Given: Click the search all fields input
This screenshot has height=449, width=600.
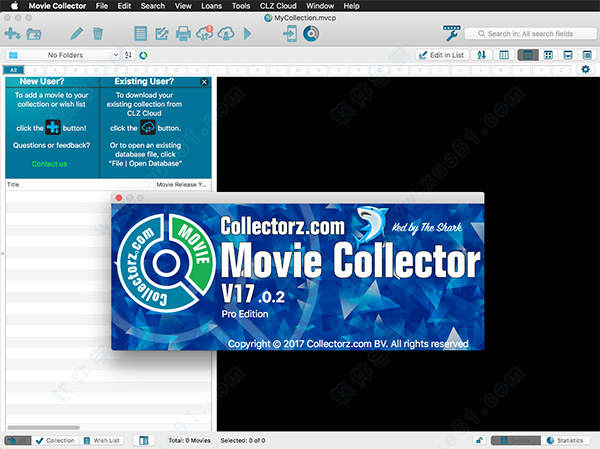Looking at the screenshot, I should (530, 34).
